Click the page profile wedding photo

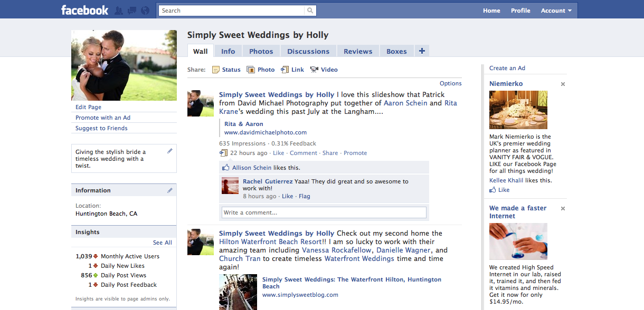(x=124, y=65)
